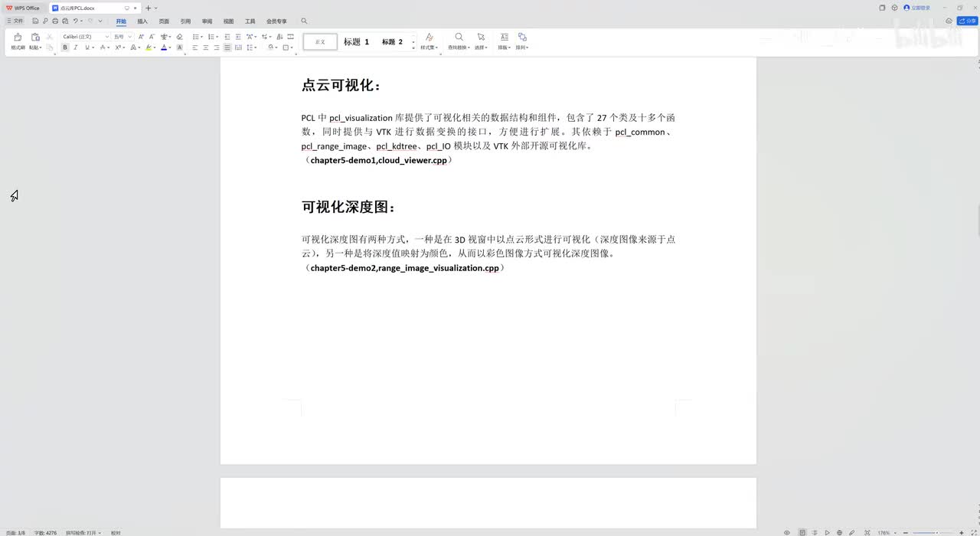Viewport: 980px width, 536px height.
Task: Click the zoom in plus icon
Action: coord(961,532)
